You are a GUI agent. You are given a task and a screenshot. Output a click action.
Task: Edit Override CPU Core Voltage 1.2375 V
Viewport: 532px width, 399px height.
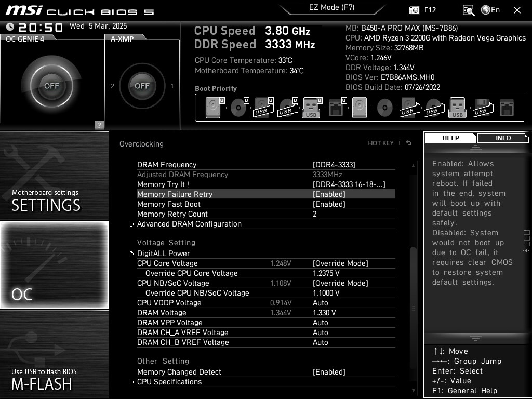326,273
